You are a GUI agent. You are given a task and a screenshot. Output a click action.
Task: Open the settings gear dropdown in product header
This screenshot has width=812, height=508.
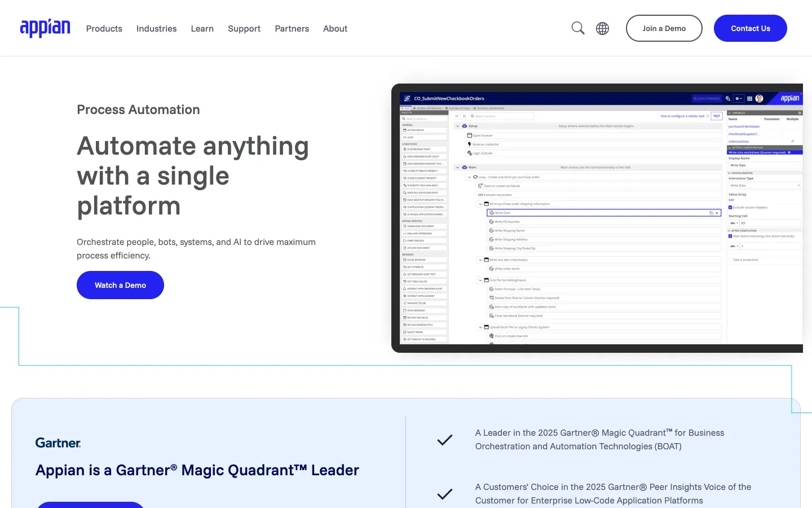(x=738, y=98)
